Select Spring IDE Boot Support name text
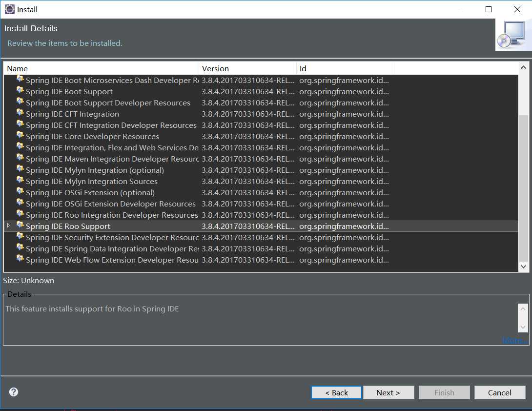This screenshot has width=532, height=411. pyautogui.click(x=69, y=92)
